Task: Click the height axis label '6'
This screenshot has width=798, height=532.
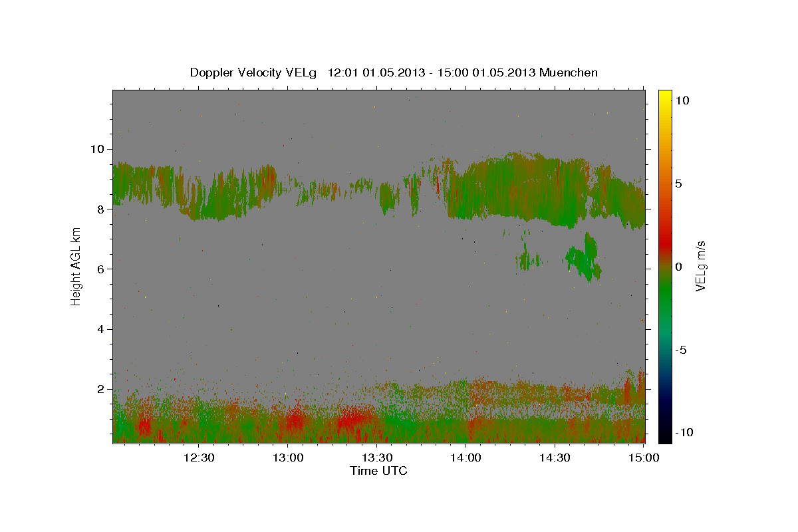Action: click(102, 269)
